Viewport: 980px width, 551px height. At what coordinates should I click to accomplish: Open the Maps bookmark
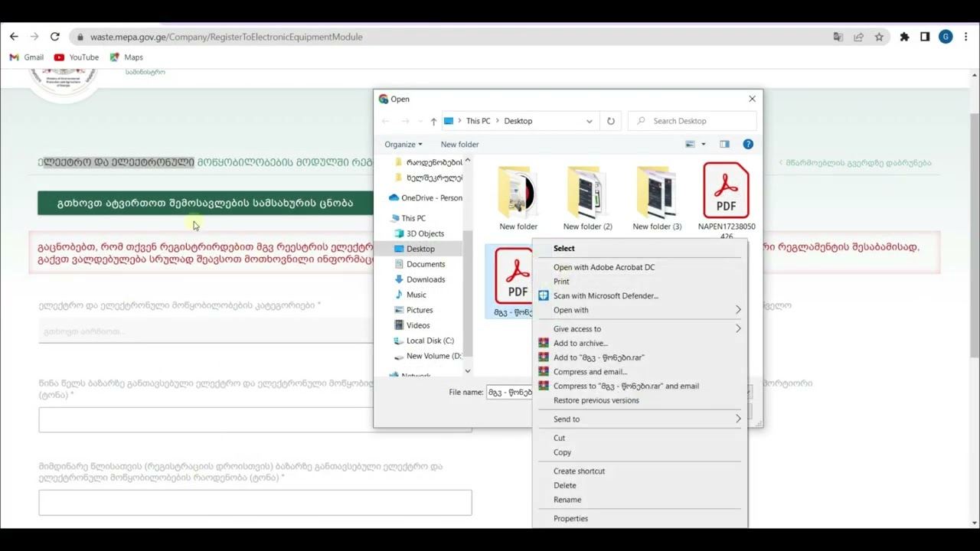(126, 57)
